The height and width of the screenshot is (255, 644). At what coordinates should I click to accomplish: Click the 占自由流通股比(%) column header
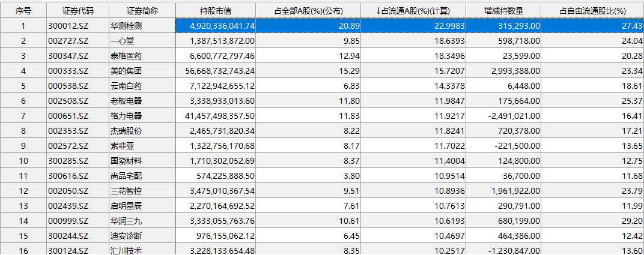(x=593, y=11)
